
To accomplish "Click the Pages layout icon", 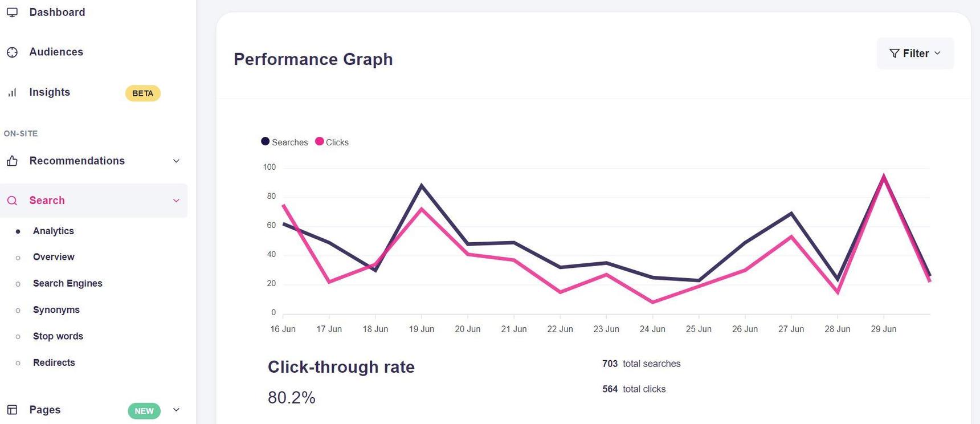I will (x=12, y=410).
